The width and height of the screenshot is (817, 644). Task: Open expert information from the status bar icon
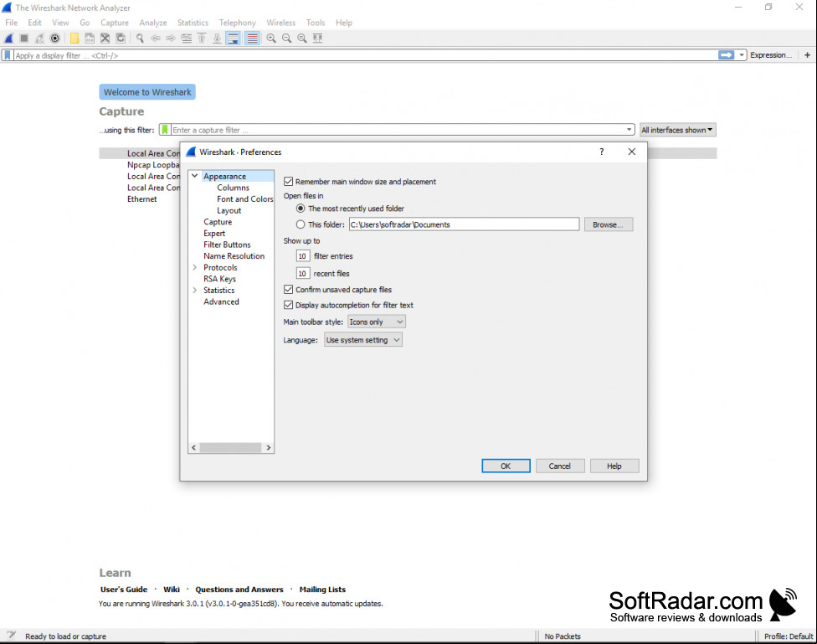[11, 636]
